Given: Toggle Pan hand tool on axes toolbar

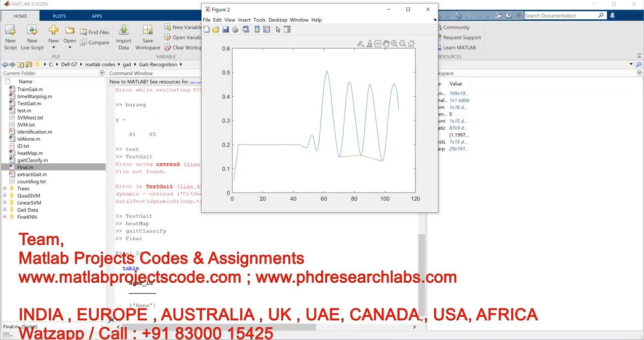Looking at the screenshot, I should pyautogui.click(x=386, y=44).
